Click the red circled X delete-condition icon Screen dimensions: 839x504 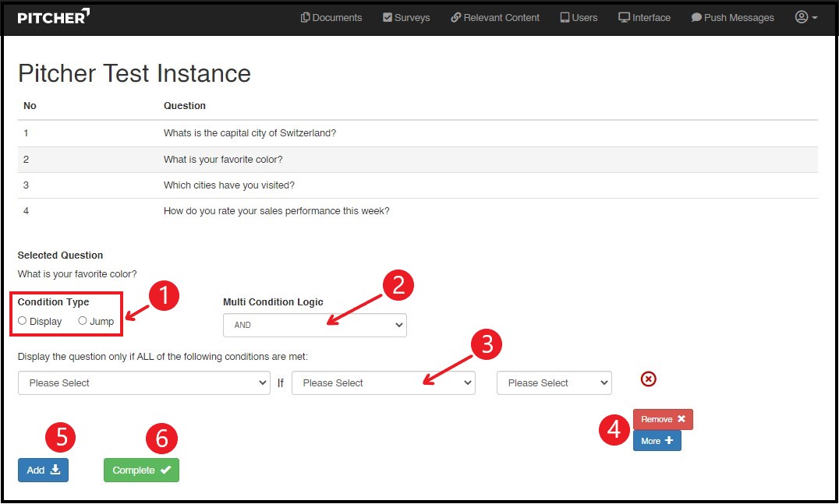648,379
